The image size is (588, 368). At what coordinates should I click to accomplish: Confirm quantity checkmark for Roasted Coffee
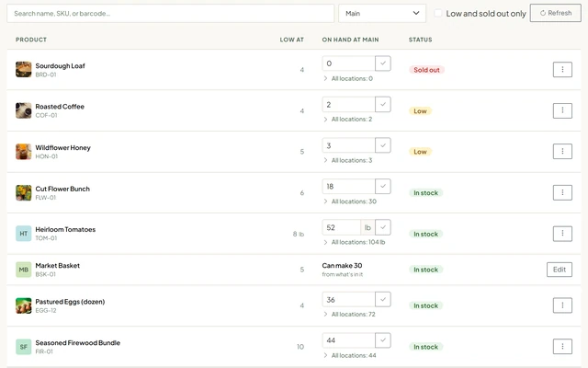pyautogui.click(x=383, y=104)
